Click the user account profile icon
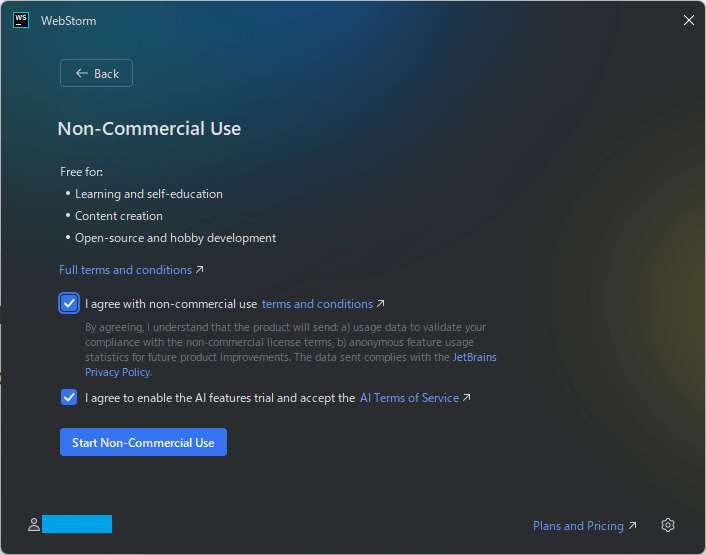The height and width of the screenshot is (555, 706). pos(33,524)
